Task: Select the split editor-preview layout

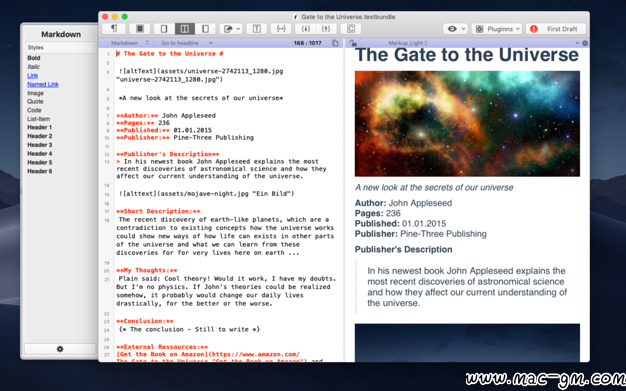Action: [184, 29]
